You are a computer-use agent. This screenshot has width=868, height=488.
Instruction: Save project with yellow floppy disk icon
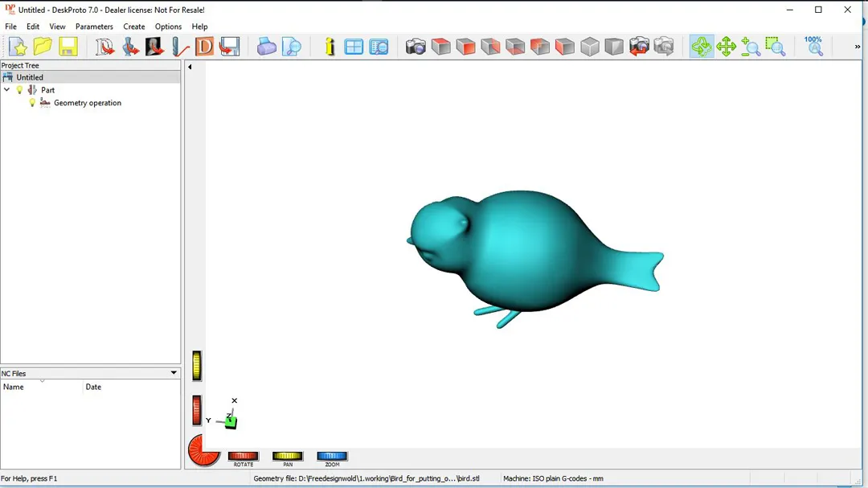point(68,47)
